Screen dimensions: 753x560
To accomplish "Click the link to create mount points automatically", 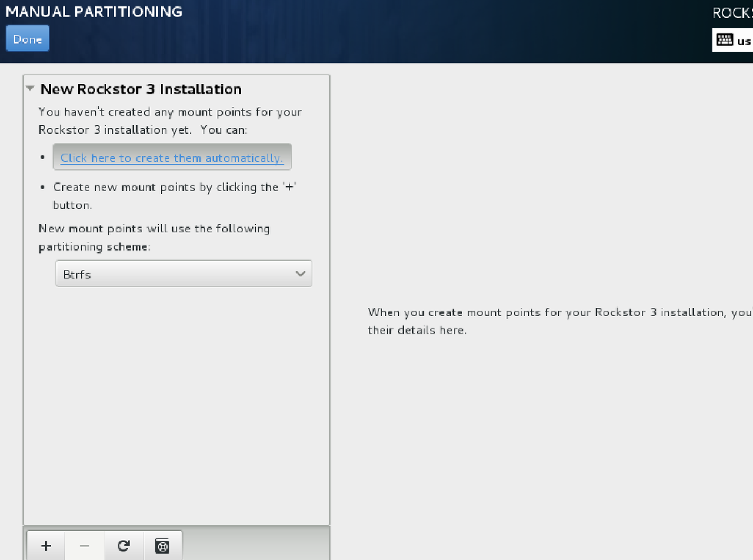I will [172, 158].
